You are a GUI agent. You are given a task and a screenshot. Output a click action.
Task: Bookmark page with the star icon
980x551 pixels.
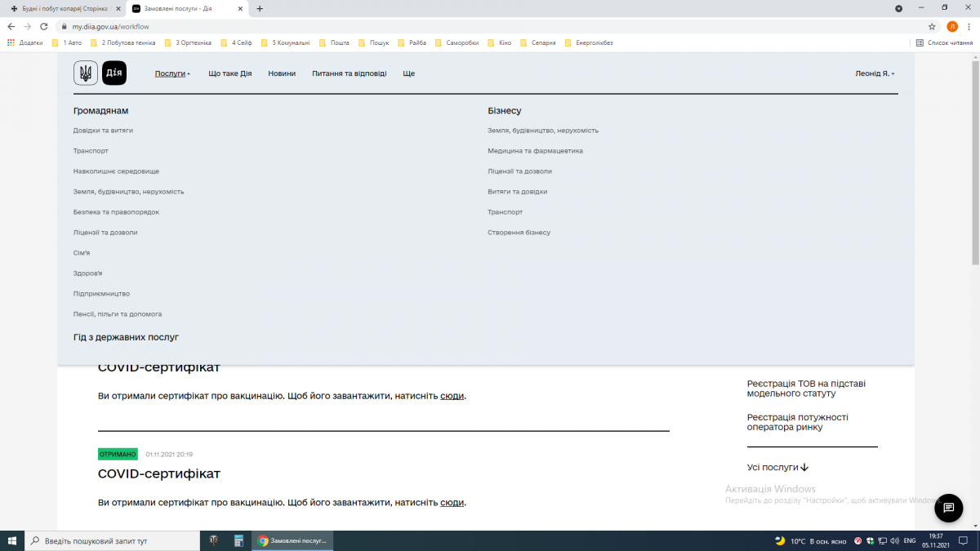pos(932,26)
